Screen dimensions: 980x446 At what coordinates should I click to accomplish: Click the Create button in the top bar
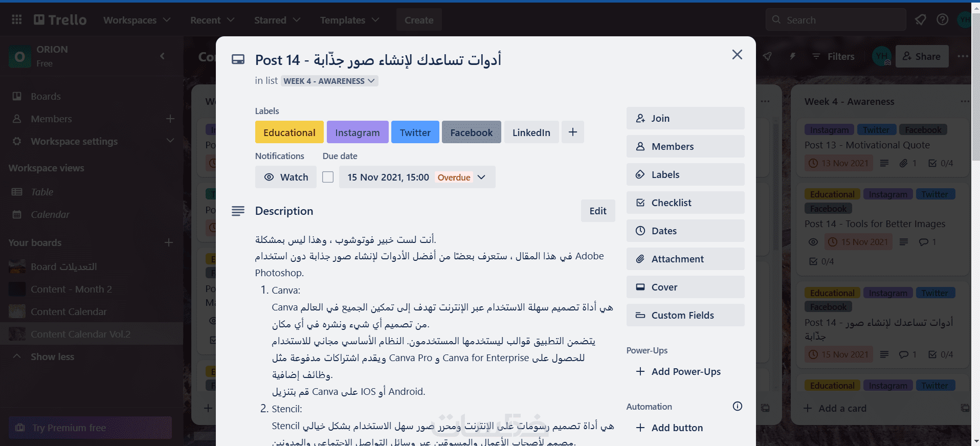coord(419,20)
